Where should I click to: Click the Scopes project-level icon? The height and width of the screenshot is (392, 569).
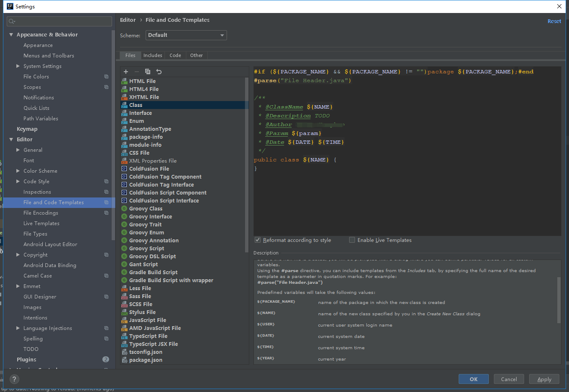coord(106,87)
